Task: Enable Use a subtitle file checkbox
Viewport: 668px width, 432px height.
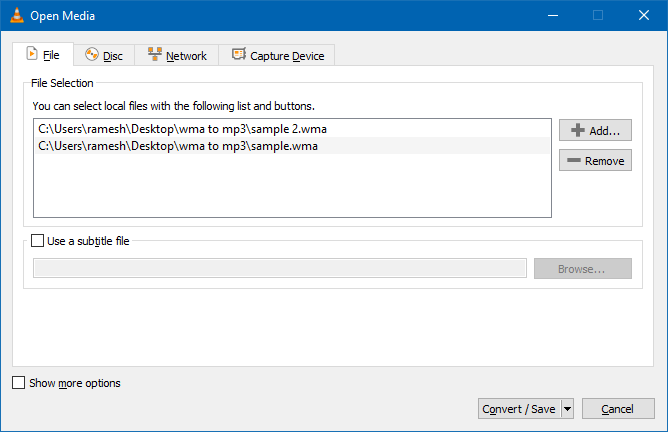Action: pos(37,241)
